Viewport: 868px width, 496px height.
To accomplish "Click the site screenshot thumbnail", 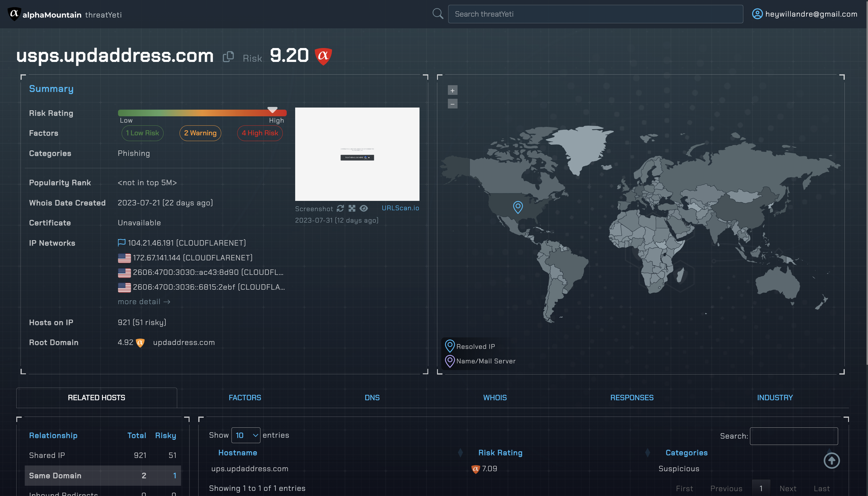I will [357, 154].
